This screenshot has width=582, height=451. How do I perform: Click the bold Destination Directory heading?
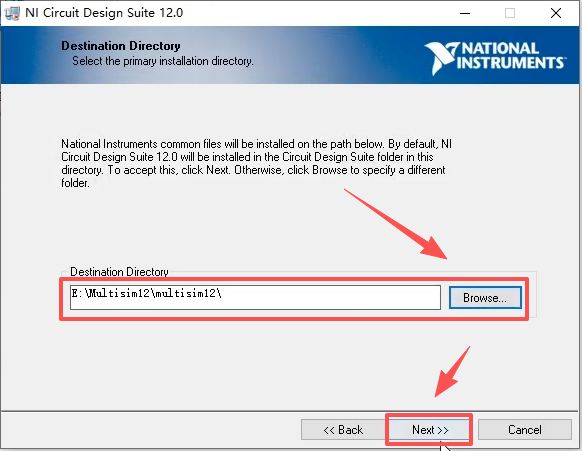[121, 46]
